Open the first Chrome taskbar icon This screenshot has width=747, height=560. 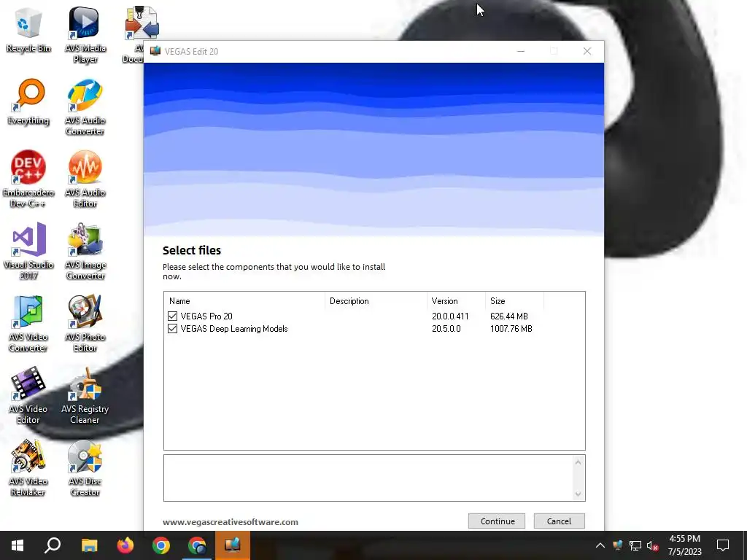click(x=161, y=545)
